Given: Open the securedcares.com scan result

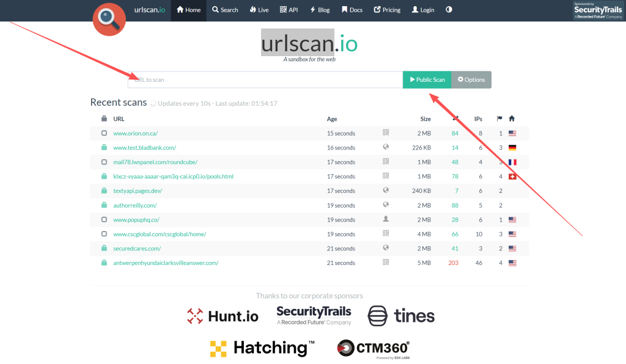Looking at the screenshot, I should click(137, 249).
